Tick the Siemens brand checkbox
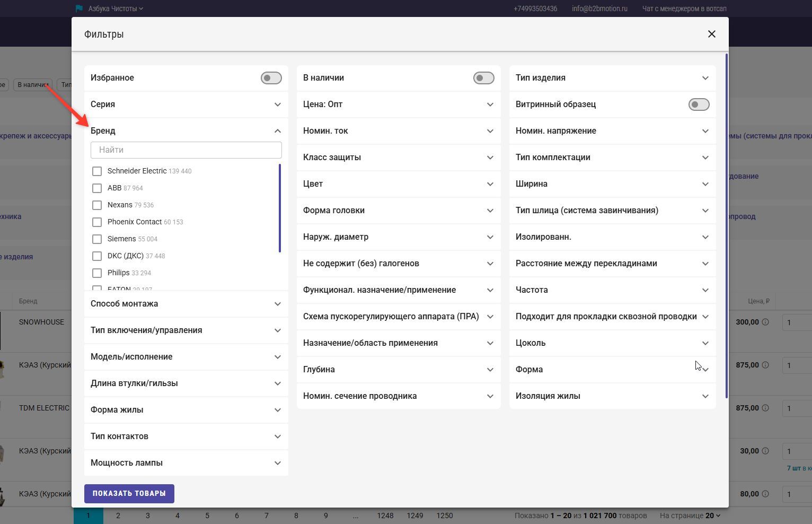The image size is (812, 524). tap(97, 239)
